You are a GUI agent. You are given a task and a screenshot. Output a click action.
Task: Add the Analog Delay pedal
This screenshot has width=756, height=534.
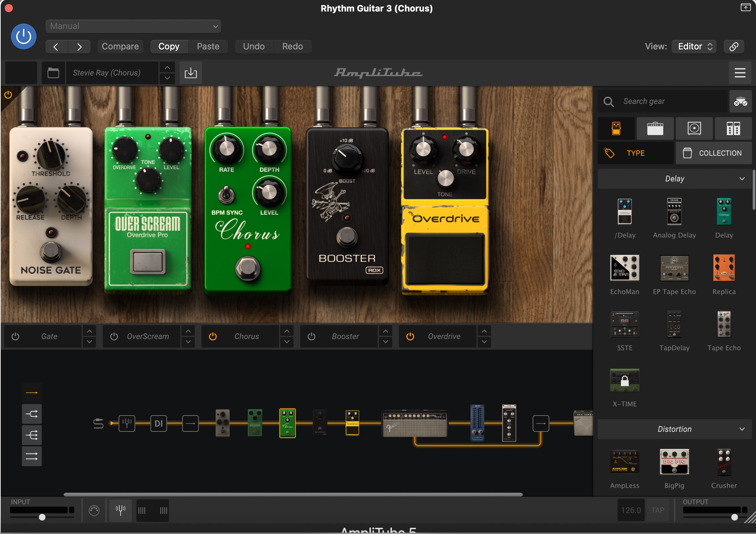pos(674,212)
